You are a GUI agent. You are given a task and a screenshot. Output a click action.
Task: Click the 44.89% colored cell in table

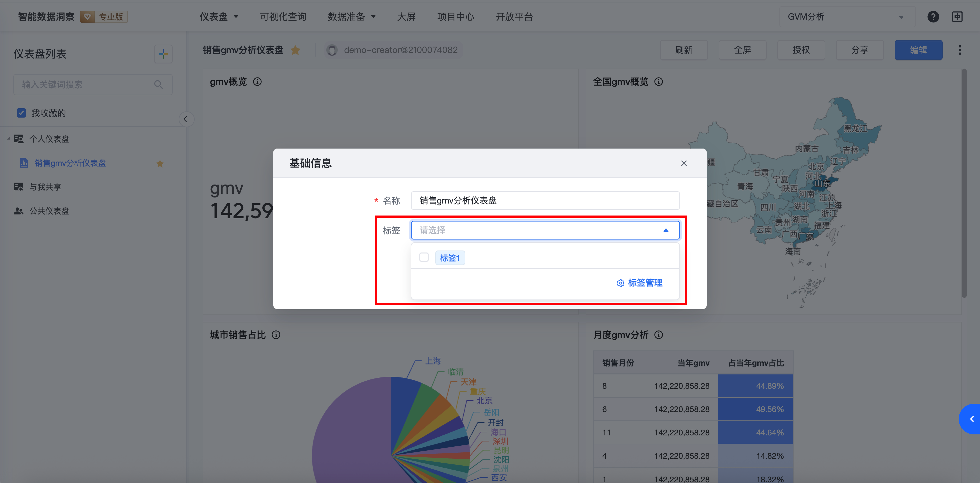tap(755, 386)
